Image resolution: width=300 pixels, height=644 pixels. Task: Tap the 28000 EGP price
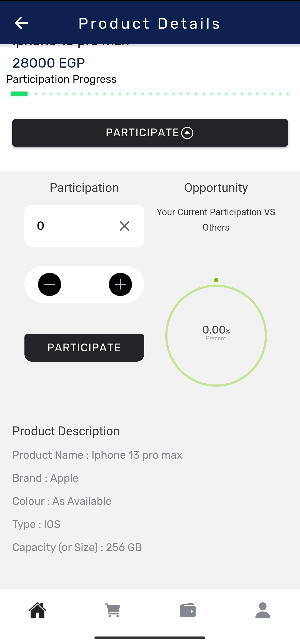(x=49, y=63)
